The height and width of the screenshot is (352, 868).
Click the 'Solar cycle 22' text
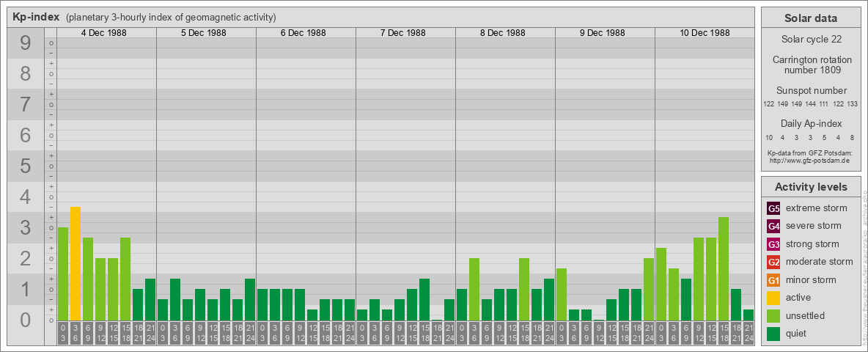coord(811,40)
